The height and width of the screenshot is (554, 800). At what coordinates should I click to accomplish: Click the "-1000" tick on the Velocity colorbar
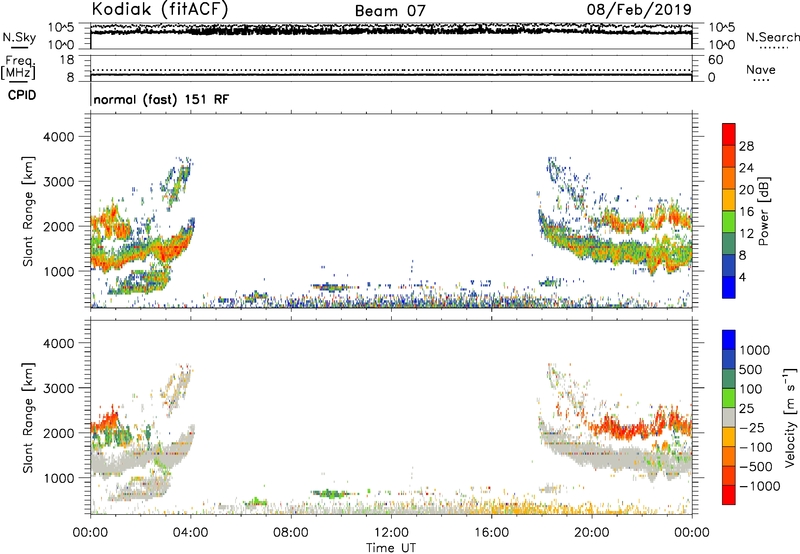point(759,486)
